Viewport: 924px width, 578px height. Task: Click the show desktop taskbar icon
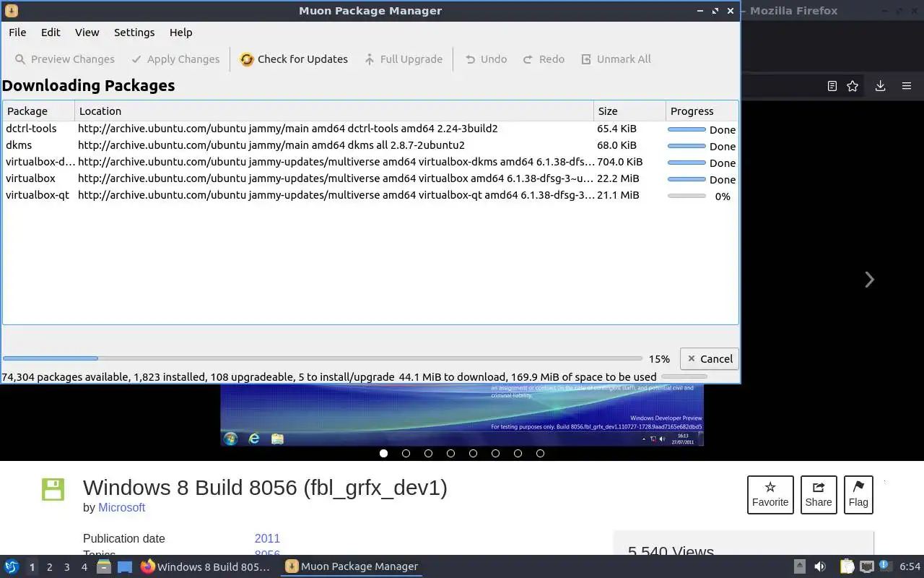point(125,566)
